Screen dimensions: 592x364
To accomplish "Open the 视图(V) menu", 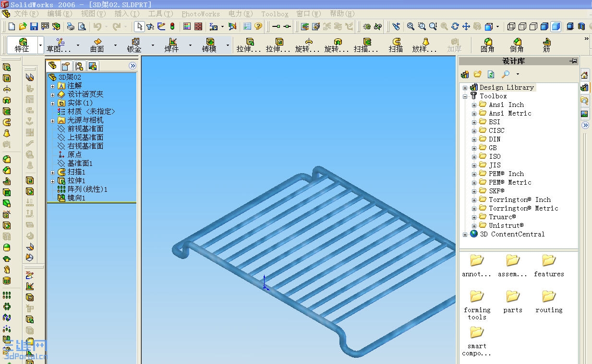I will 93,14.
